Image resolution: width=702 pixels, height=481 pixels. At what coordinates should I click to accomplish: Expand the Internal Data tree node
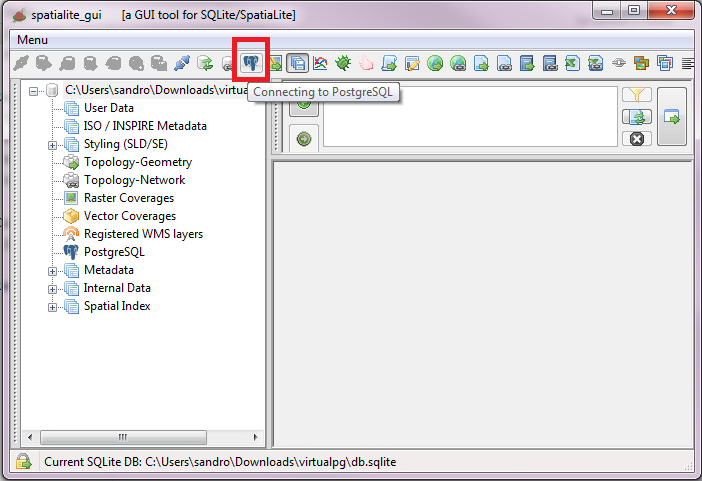(52, 289)
